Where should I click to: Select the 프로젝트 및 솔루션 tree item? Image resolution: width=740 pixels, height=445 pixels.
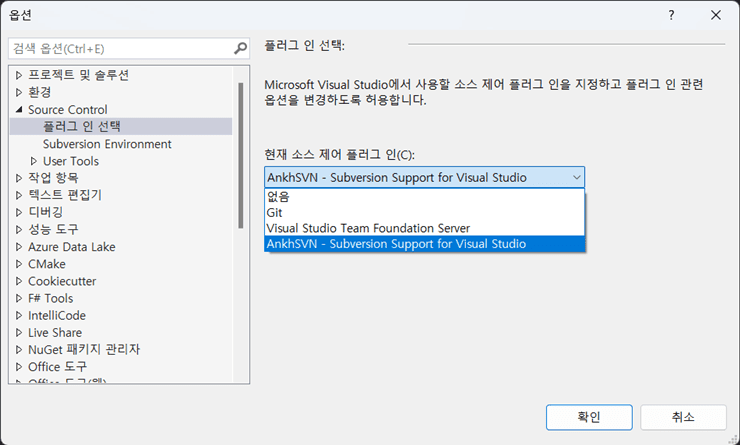click(78, 75)
